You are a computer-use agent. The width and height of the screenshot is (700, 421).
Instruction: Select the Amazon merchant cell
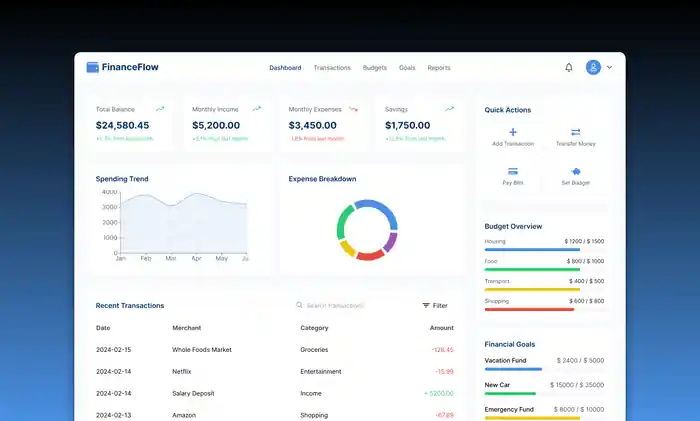[184, 415]
